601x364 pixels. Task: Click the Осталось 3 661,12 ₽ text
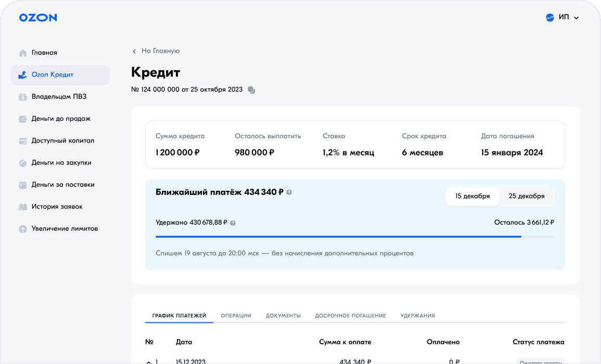pyautogui.click(x=524, y=223)
